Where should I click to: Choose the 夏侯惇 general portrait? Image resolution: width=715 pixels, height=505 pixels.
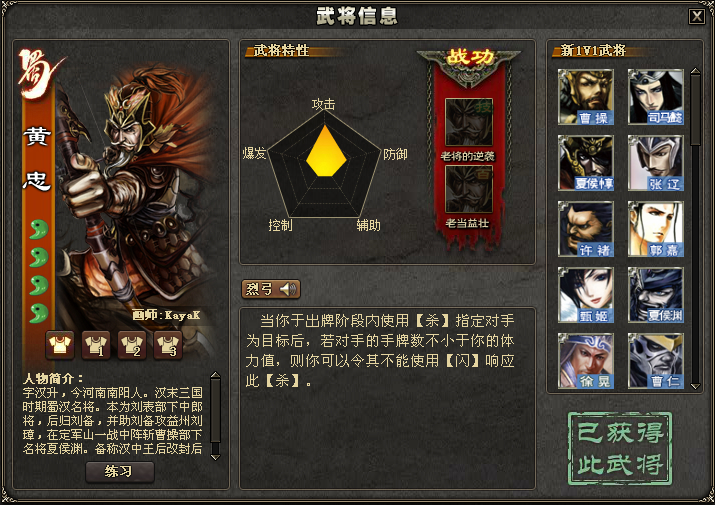tap(586, 163)
